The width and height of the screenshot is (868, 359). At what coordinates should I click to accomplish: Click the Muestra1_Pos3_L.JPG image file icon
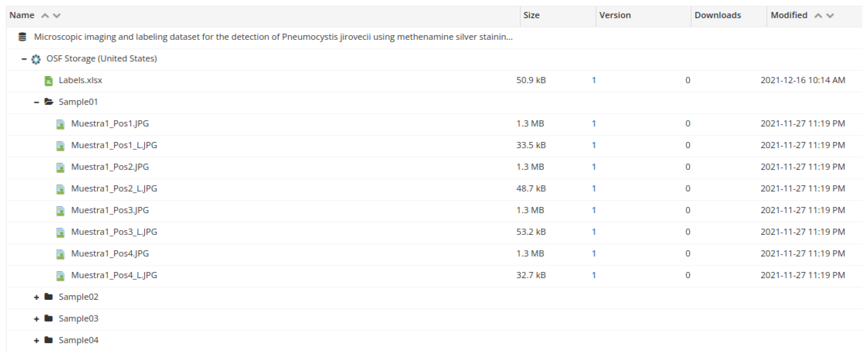click(60, 232)
